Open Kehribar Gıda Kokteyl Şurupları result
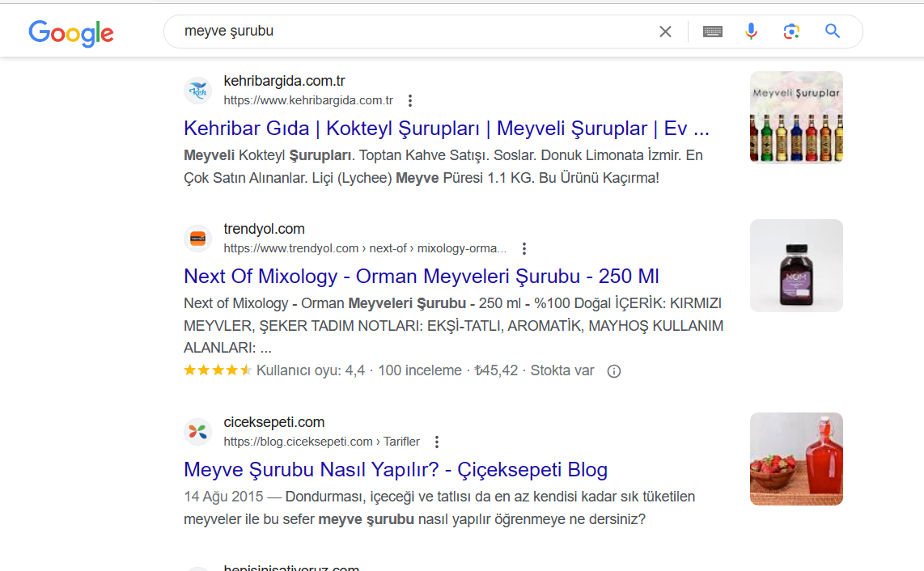The image size is (924, 571). point(446,128)
